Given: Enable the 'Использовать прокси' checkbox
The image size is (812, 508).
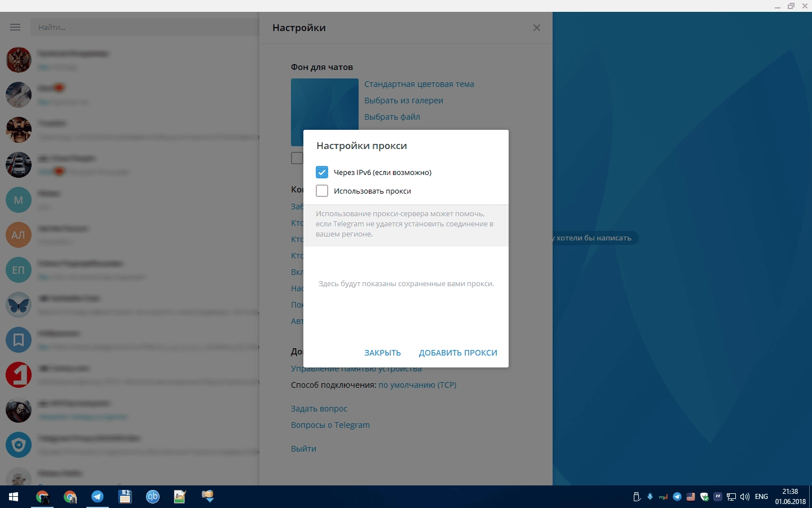Looking at the screenshot, I should [x=322, y=191].
